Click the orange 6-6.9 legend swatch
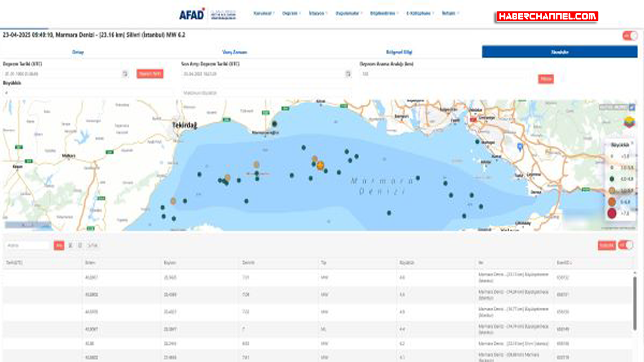 [612, 202]
